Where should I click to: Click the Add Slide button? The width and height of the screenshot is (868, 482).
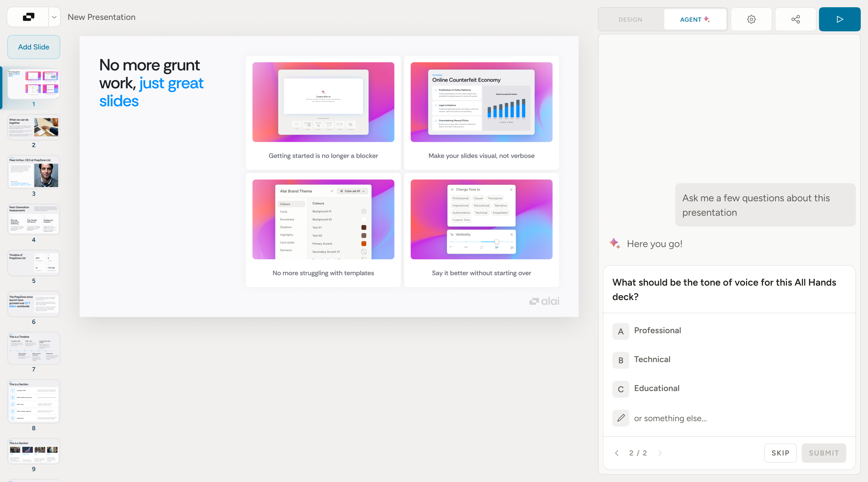(34, 47)
